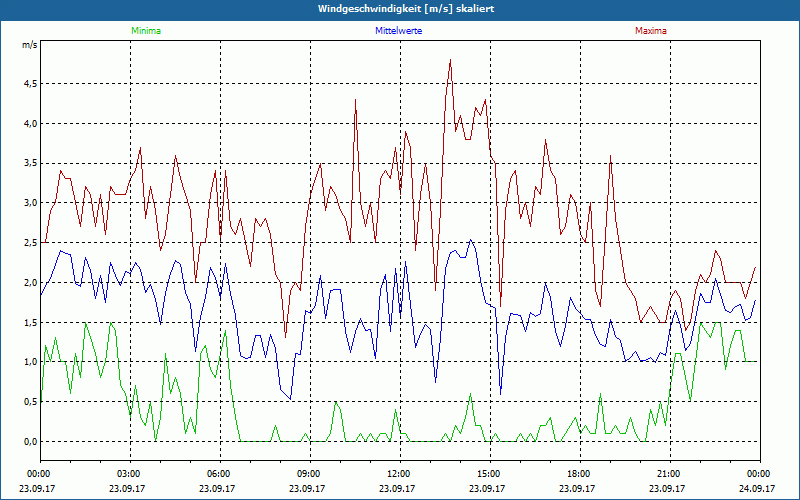This screenshot has width=800, height=500.
Task: Click the 4,0 tick label on the y-axis
Action: pyautogui.click(x=29, y=124)
